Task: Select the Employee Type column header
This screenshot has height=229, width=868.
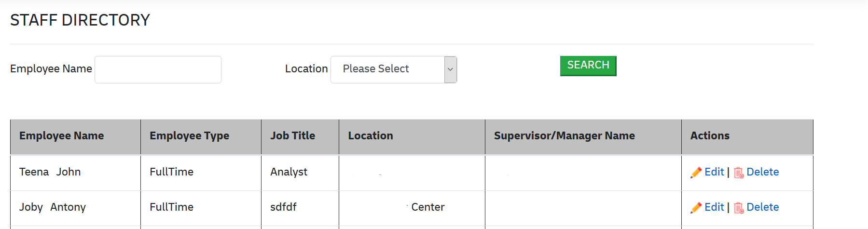Action: pos(189,136)
